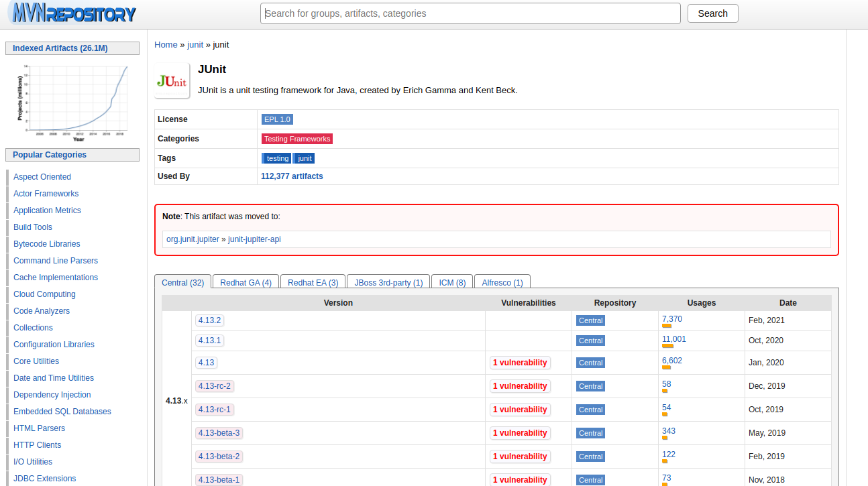Switch to the JBoss 3rd-party (1) tab
This screenshot has height=486, width=868.
[x=388, y=282]
